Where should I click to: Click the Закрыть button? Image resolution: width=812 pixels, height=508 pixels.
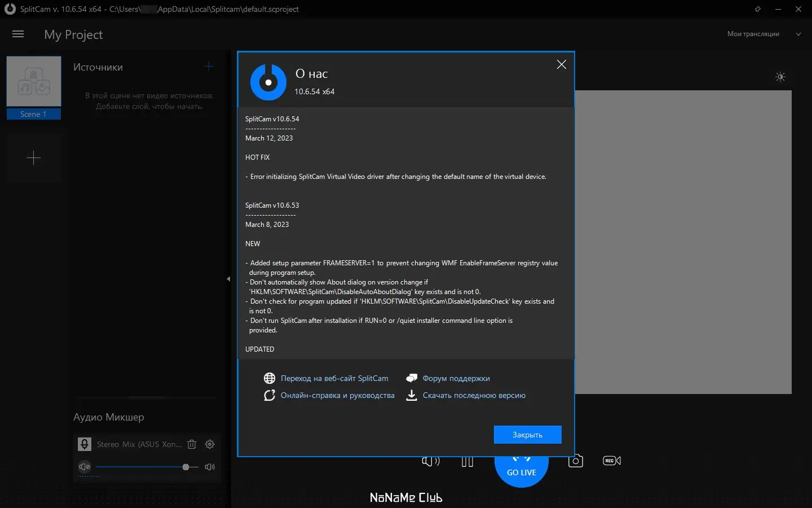(527, 435)
